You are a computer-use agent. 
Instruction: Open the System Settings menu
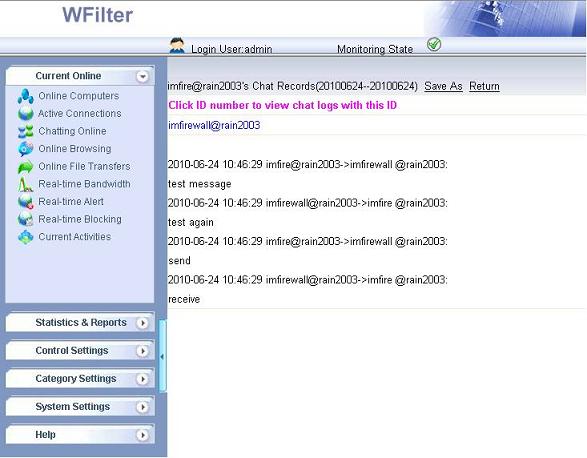(x=142, y=407)
